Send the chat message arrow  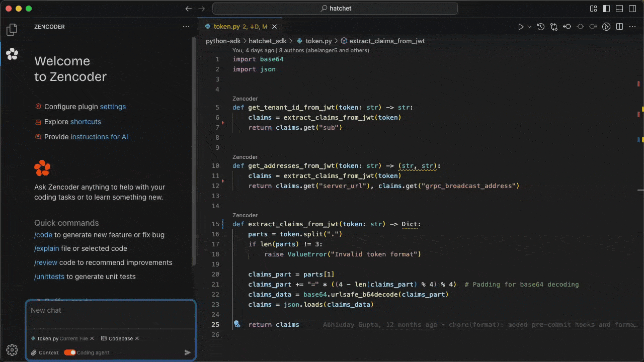(187, 352)
